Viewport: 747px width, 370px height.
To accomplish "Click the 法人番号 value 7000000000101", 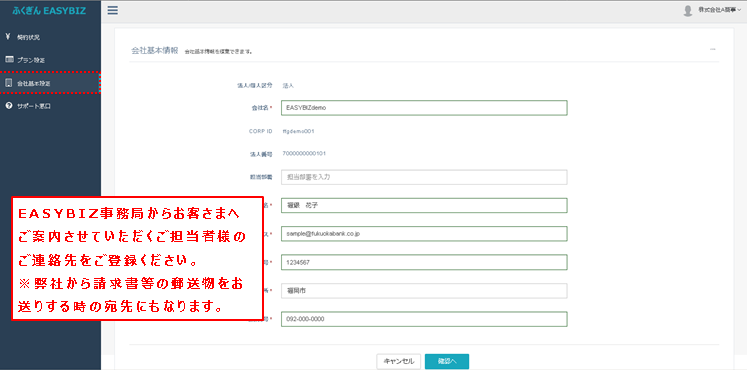I will 304,153.
